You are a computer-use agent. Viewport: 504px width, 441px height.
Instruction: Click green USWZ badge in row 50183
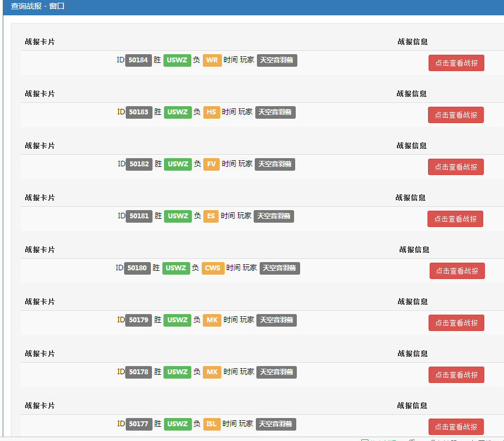point(178,112)
